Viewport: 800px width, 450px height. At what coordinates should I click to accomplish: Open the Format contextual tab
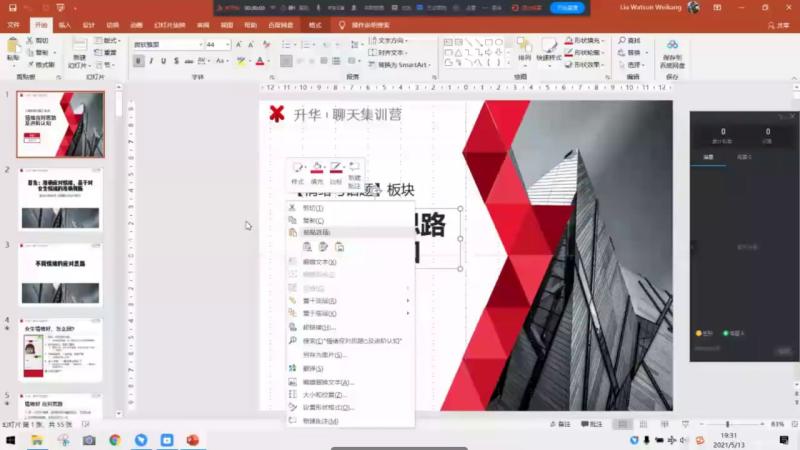coord(315,25)
